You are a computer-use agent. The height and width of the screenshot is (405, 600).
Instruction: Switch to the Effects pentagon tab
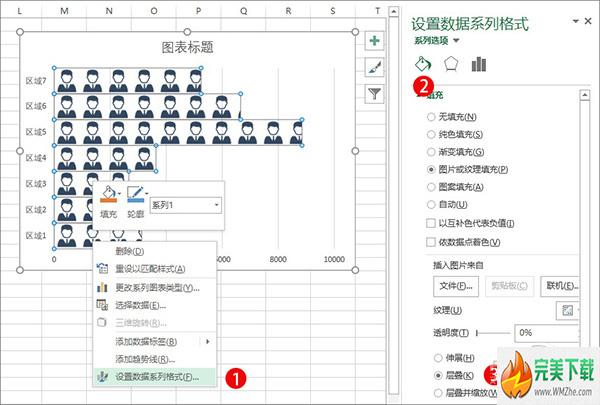pyautogui.click(x=450, y=64)
